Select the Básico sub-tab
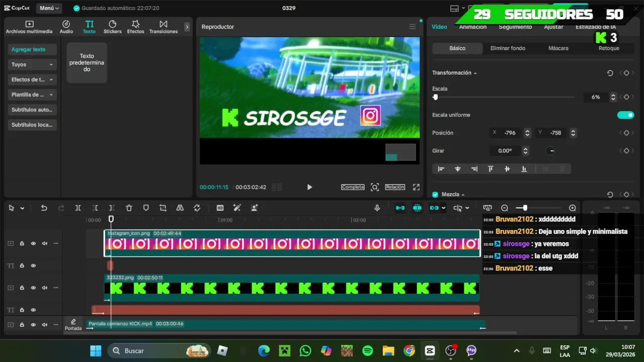The width and height of the screenshot is (644, 362). [457, 48]
